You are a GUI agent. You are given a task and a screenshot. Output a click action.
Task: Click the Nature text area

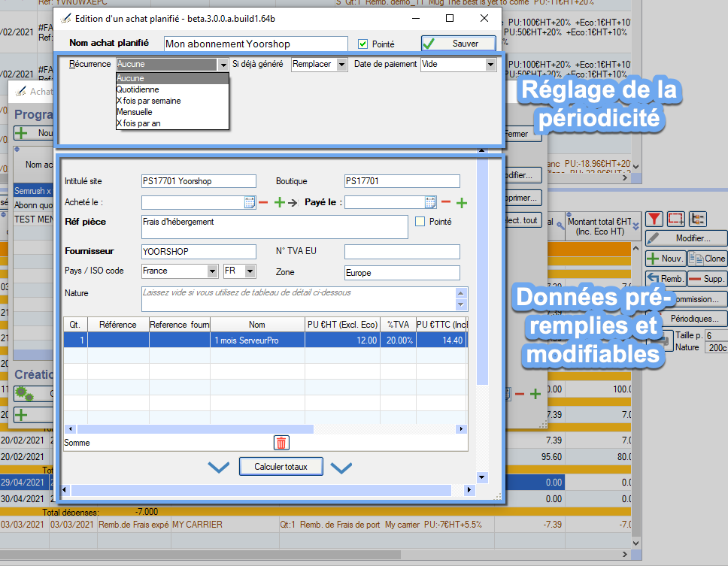[299, 299]
